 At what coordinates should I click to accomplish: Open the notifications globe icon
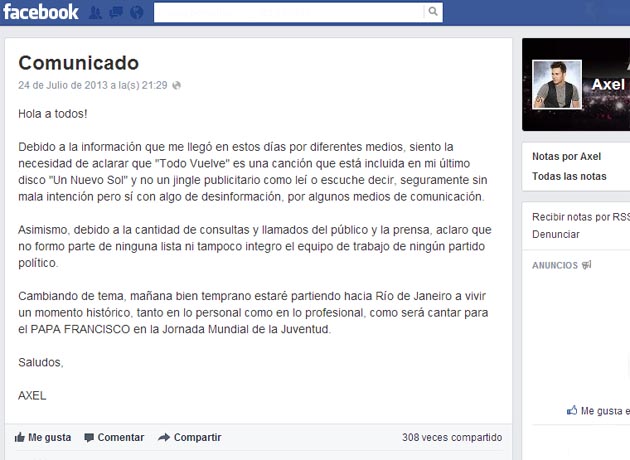coord(137,12)
